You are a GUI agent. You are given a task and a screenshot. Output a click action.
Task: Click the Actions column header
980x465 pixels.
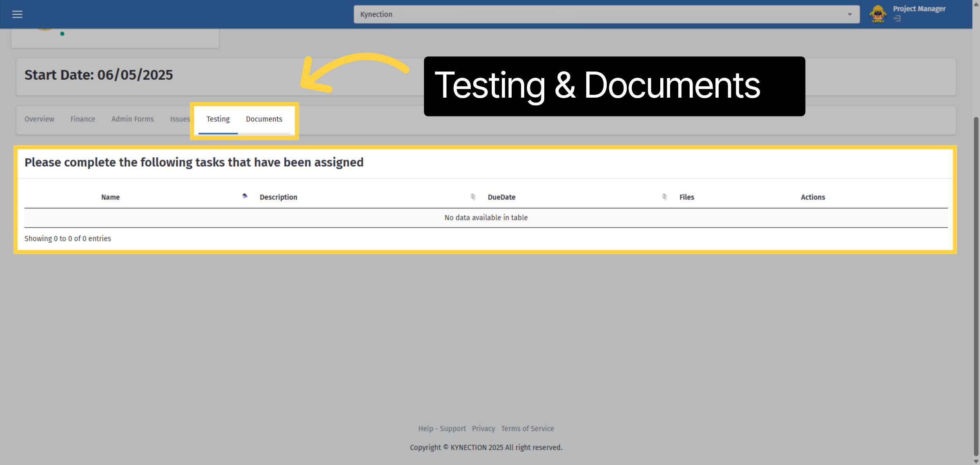click(x=813, y=197)
